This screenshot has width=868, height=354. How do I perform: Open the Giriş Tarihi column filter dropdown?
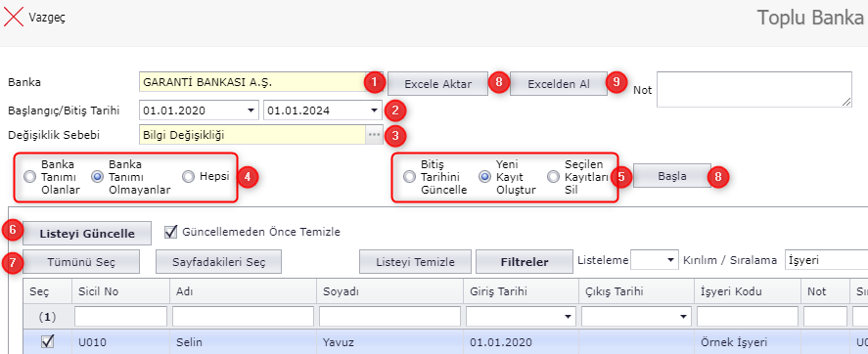tap(567, 317)
